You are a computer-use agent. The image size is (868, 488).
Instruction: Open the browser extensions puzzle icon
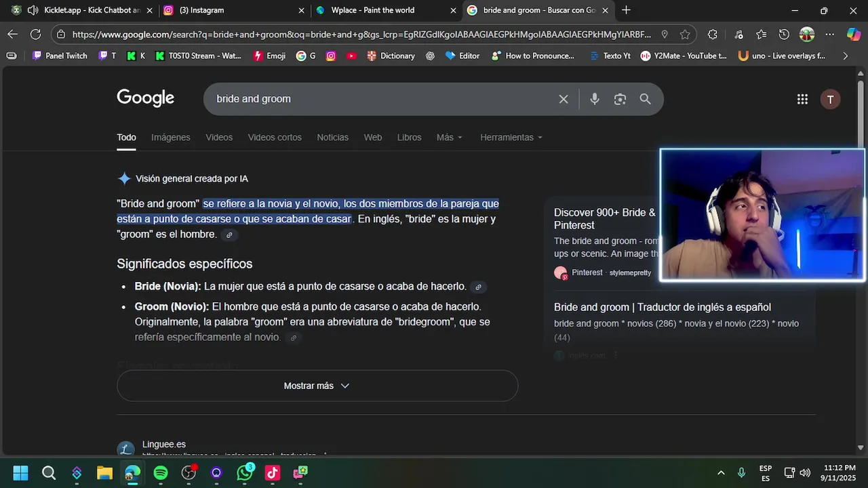point(713,34)
